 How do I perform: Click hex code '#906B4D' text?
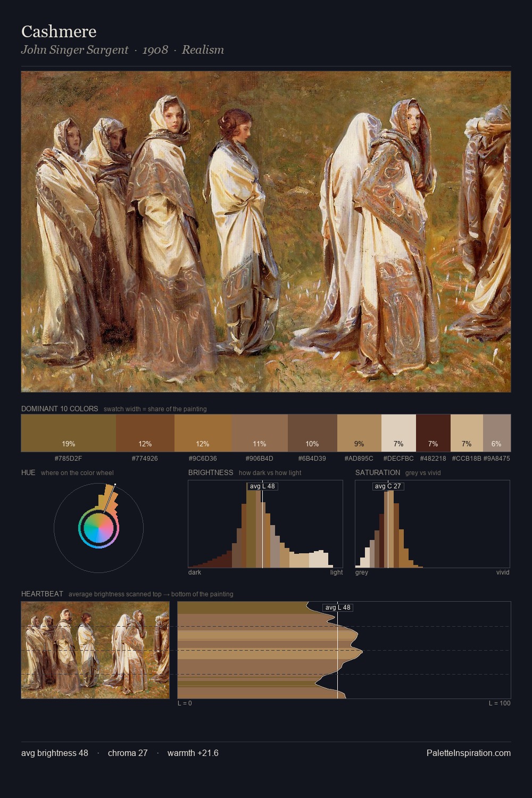pos(260,459)
